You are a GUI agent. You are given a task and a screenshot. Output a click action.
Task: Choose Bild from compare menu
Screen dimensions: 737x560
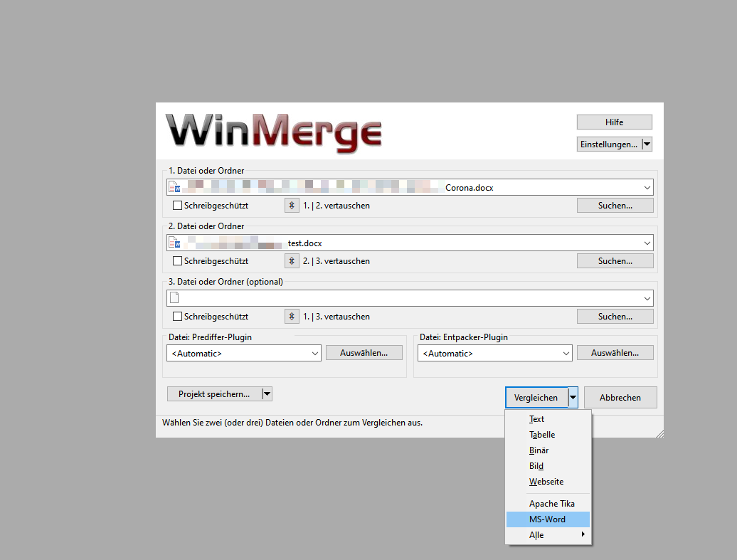(x=548, y=466)
